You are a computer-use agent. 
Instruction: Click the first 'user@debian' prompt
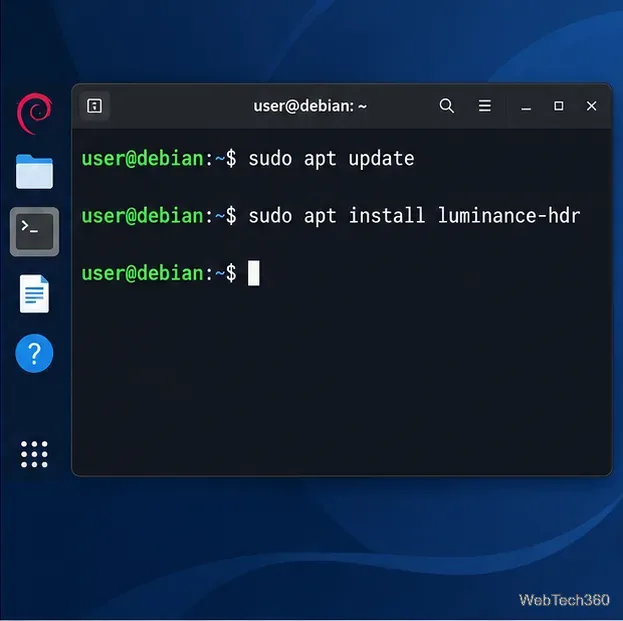pyautogui.click(x=143, y=159)
